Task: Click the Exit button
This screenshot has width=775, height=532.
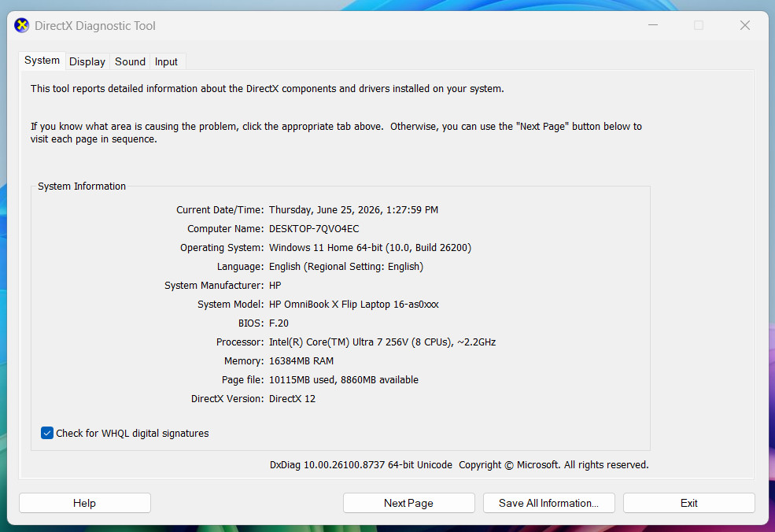Action: pyautogui.click(x=689, y=503)
